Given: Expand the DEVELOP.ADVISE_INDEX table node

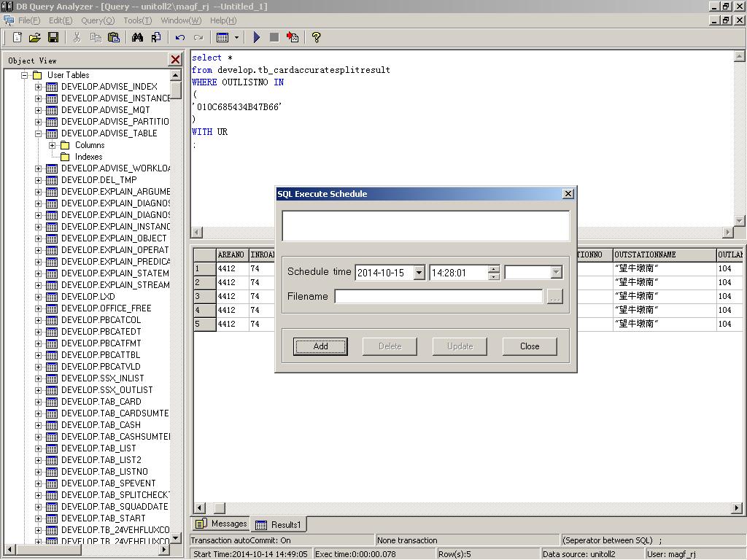Looking at the screenshot, I should [x=38, y=87].
